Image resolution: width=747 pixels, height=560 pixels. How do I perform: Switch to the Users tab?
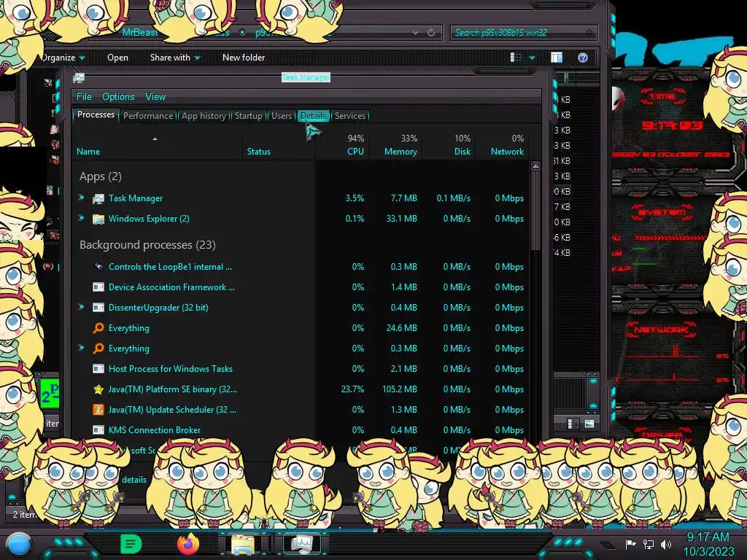(x=282, y=116)
